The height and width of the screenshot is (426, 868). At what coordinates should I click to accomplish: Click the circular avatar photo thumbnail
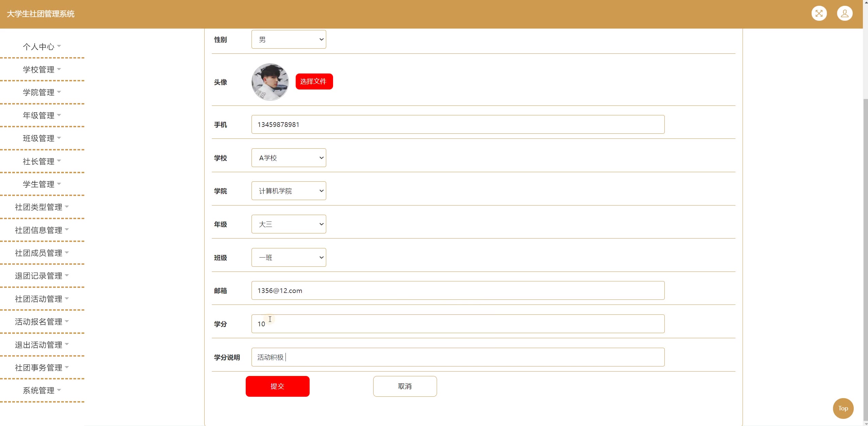[x=270, y=82]
